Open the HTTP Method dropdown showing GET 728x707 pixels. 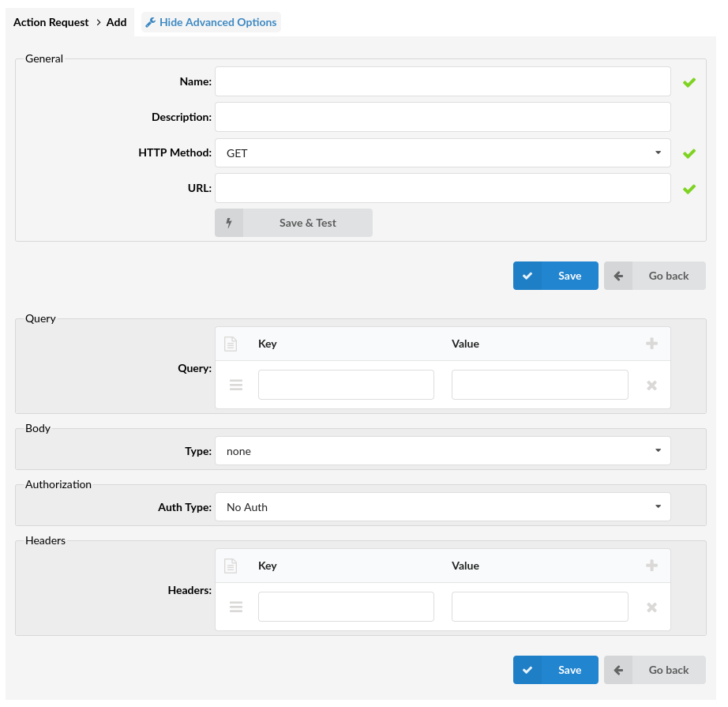tap(442, 152)
